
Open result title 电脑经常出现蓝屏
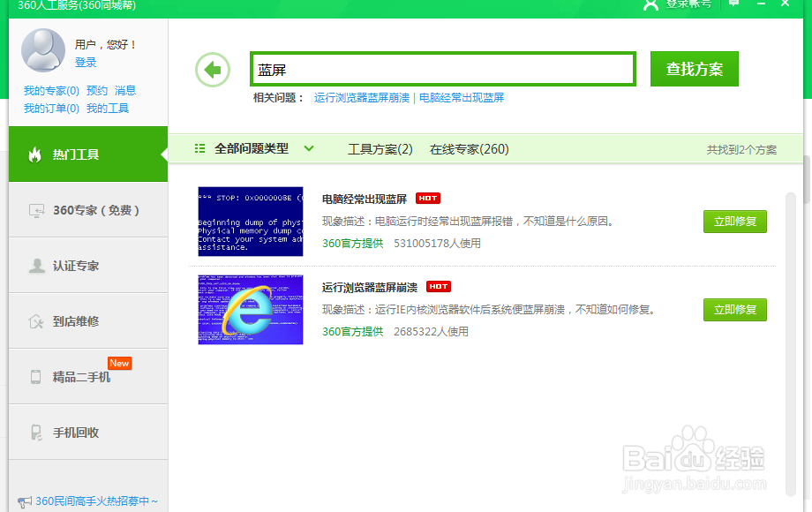pos(364,199)
